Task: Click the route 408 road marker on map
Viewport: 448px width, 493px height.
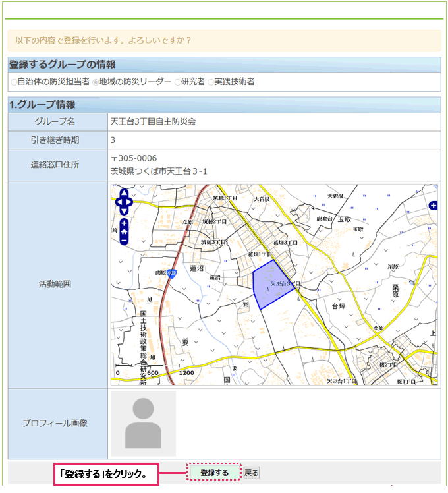Action: click(x=171, y=273)
